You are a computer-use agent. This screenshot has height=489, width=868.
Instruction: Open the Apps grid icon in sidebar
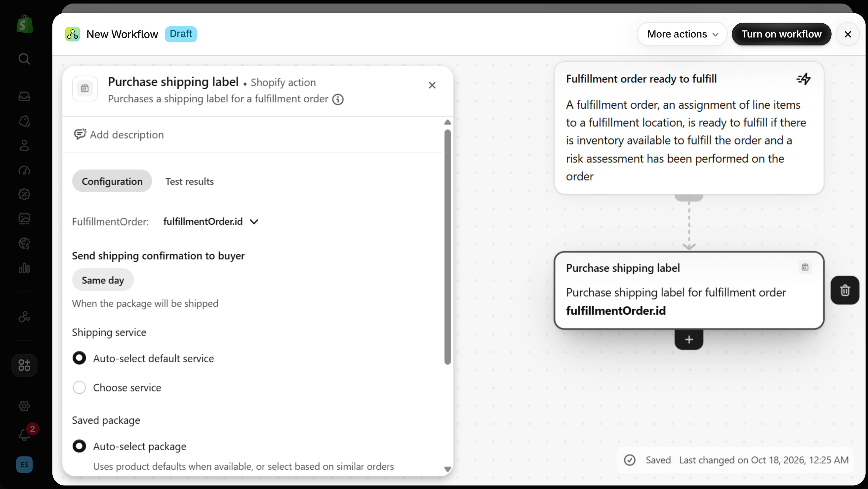tap(24, 365)
